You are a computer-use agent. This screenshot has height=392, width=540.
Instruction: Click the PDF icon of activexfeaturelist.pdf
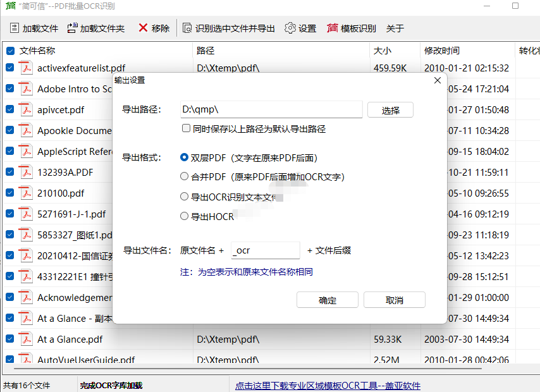coord(25,68)
